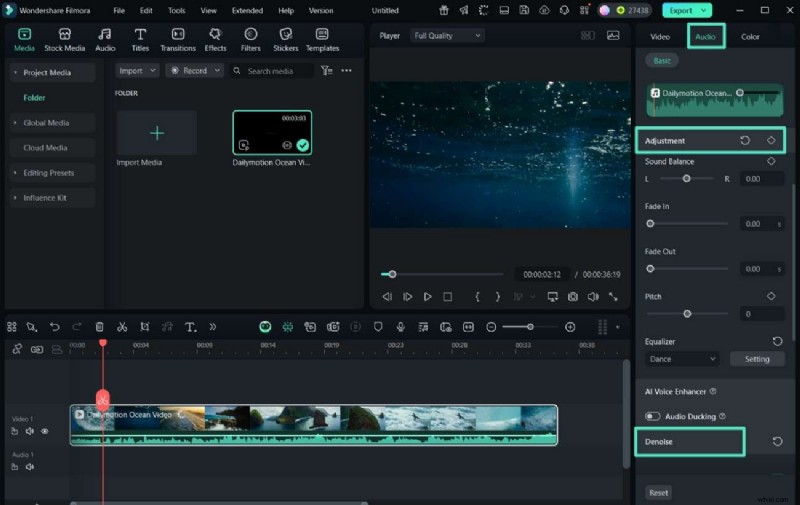Click the delete trash icon in timeline toolbar
800x505 pixels.
click(x=99, y=327)
